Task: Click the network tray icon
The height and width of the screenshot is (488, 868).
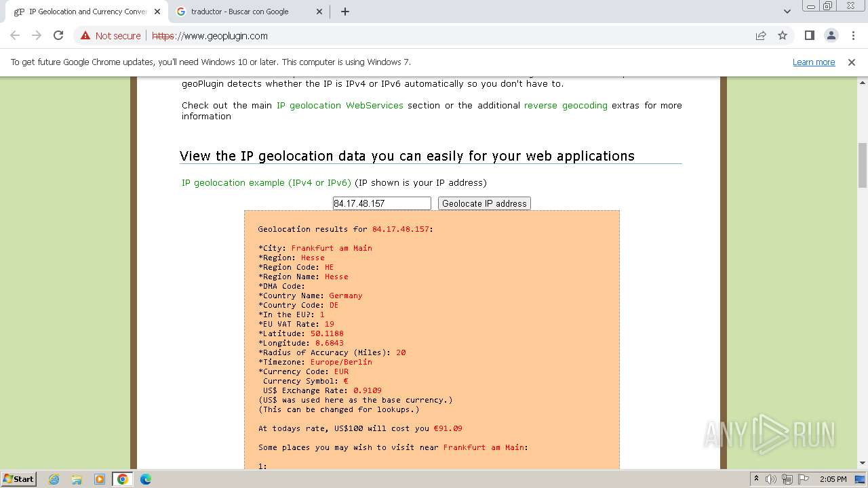Action: click(787, 479)
